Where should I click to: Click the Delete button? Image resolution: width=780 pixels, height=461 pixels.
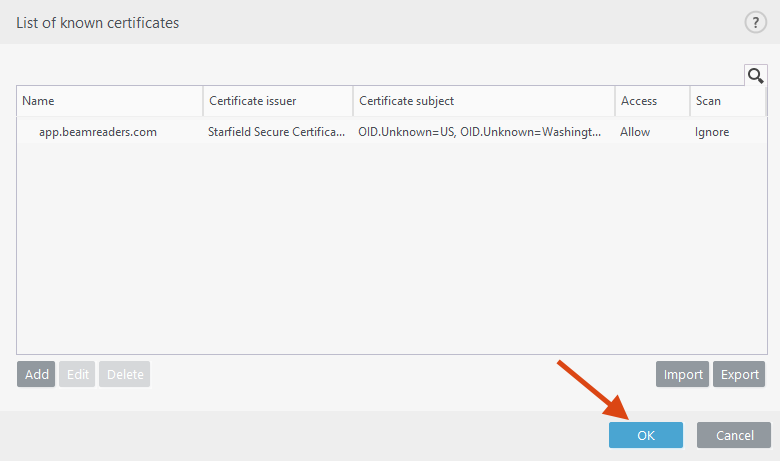125,375
